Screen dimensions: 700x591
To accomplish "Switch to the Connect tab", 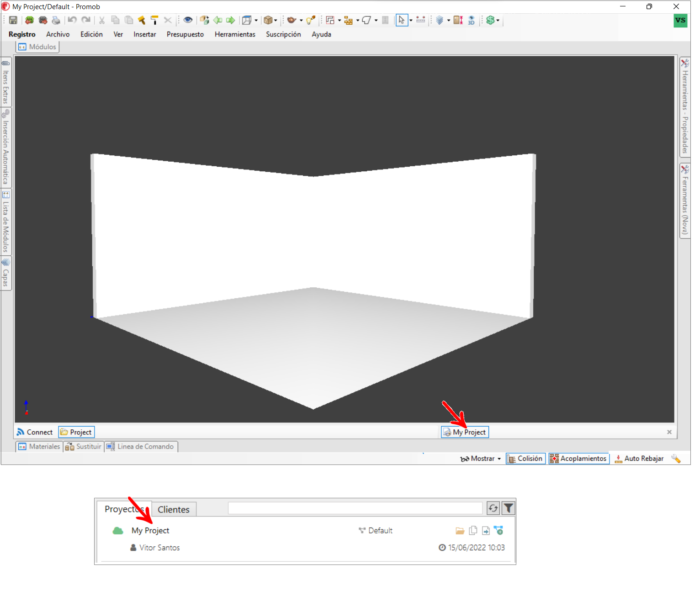I will tap(35, 432).
